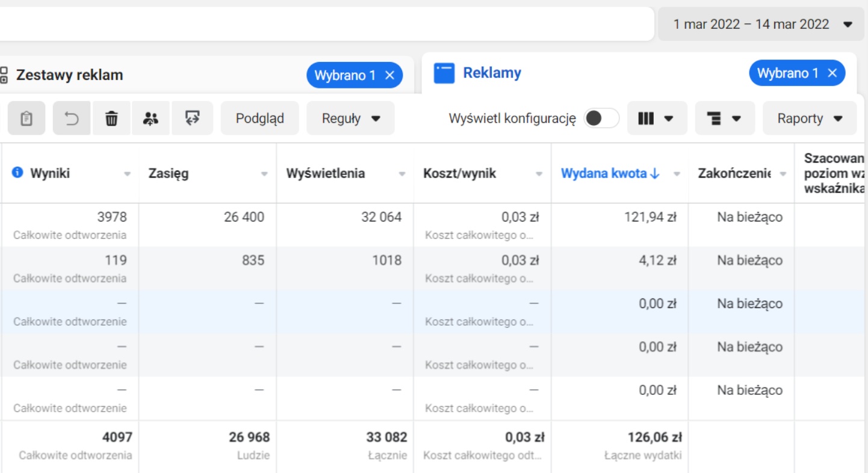Image resolution: width=868 pixels, height=473 pixels.
Task: Click the Podgląd button
Action: [x=259, y=119]
